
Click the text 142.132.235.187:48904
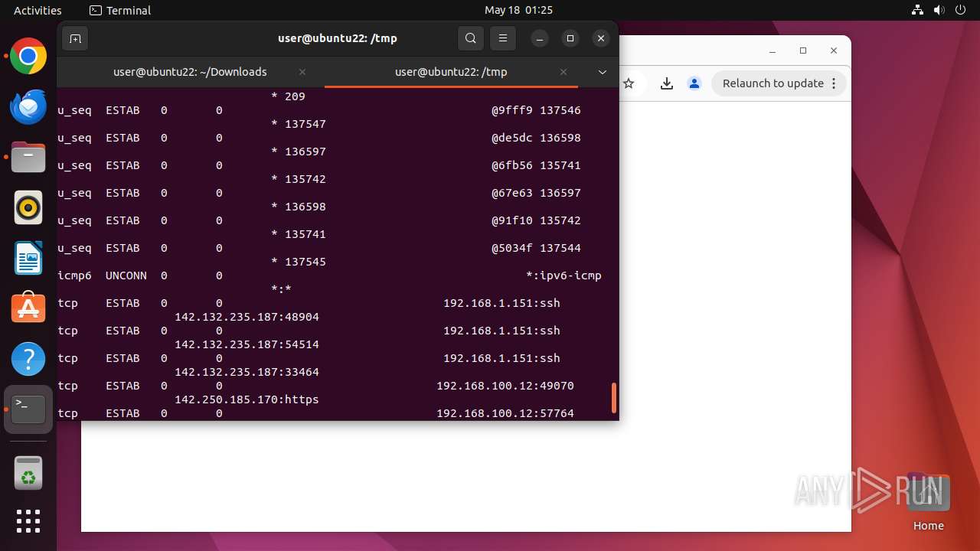(x=247, y=317)
